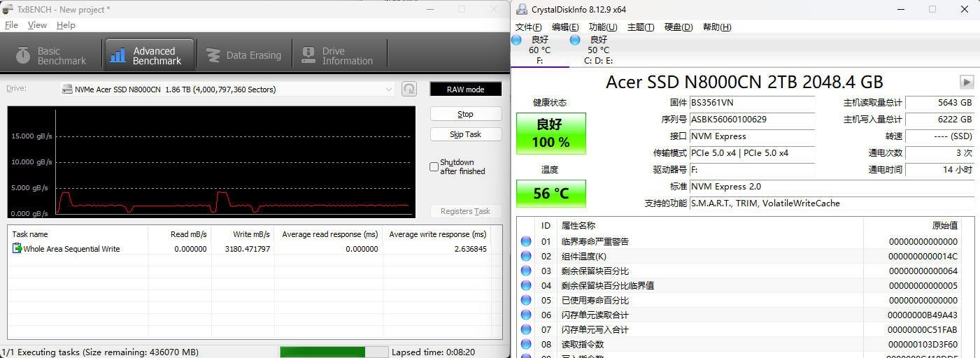This screenshot has width=980, height=358.
Task: Open the Data Erasing tab
Action: (243, 55)
